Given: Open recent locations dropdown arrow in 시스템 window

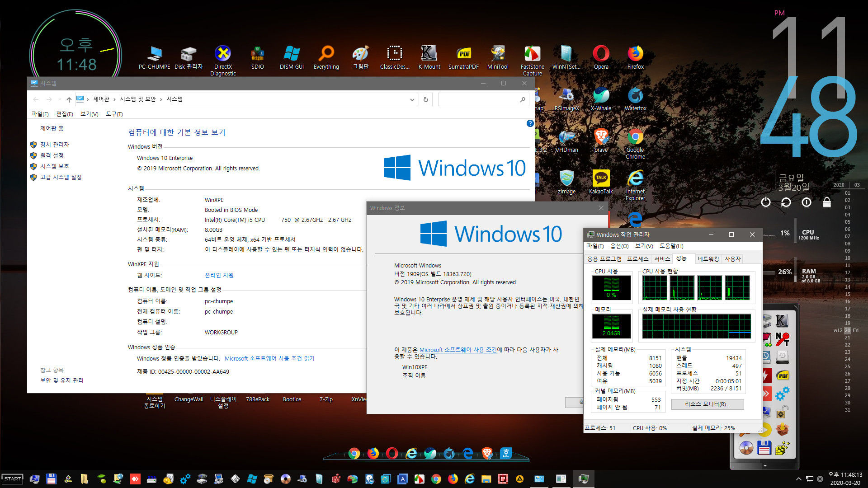Looking at the screenshot, I should click(x=59, y=99).
